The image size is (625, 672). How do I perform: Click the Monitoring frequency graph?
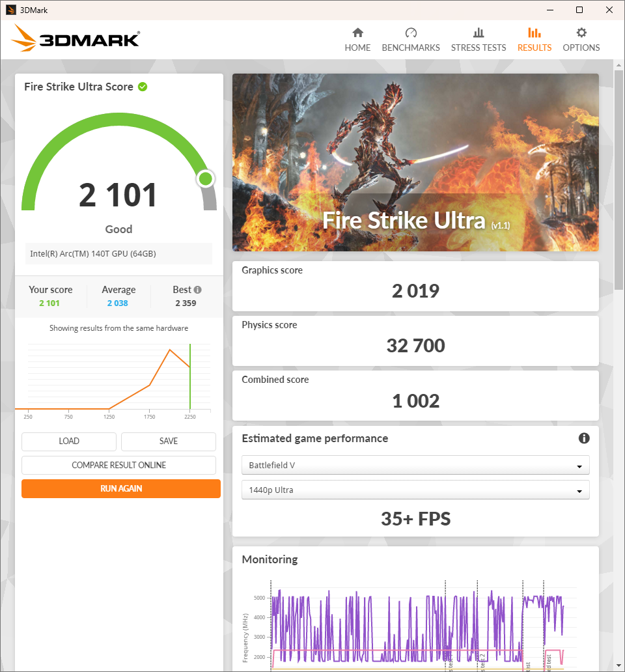[417, 625]
